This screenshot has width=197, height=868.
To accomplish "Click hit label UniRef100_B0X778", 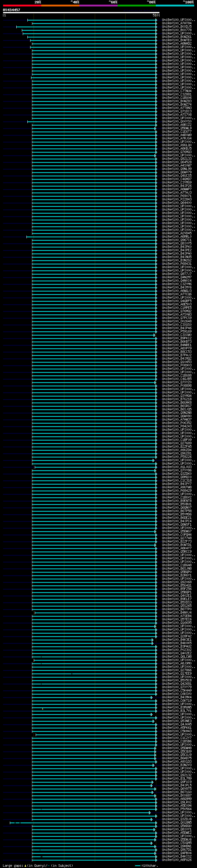I will click(x=176, y=30).
